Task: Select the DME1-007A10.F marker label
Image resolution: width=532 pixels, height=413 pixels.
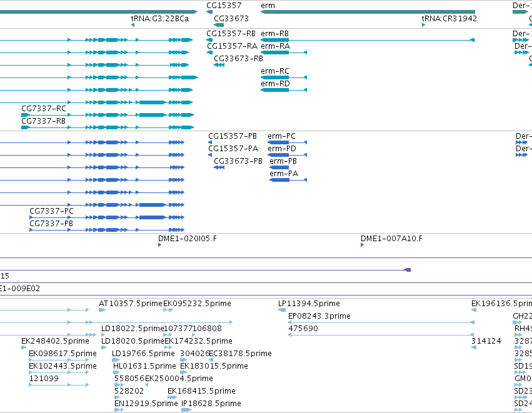Action: click(391, 239)
